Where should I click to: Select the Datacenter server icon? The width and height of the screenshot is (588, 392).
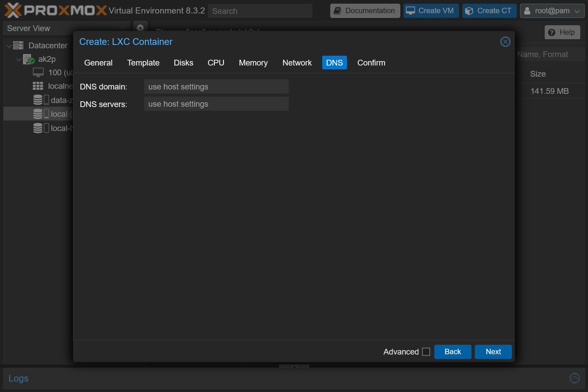pyautogui.click(x=18, y=45)
